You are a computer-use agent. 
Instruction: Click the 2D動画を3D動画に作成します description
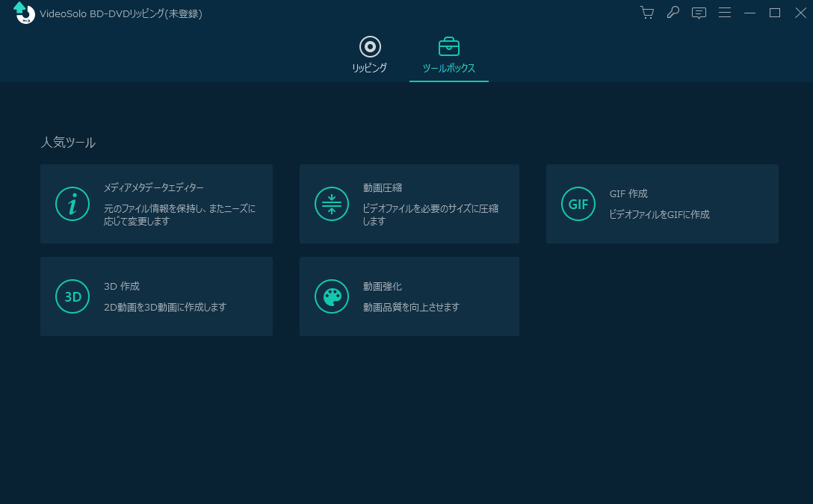[165, 307]
